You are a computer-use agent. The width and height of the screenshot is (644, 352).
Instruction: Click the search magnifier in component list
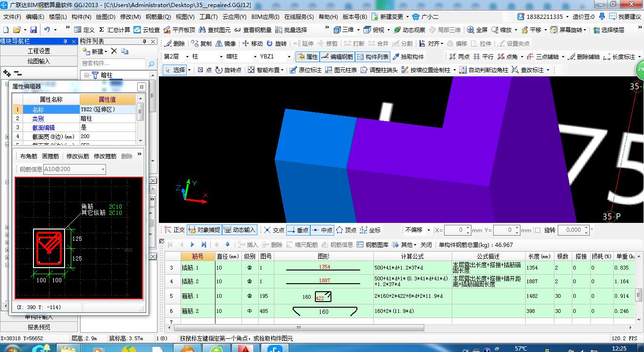click(x=151, y=64)
